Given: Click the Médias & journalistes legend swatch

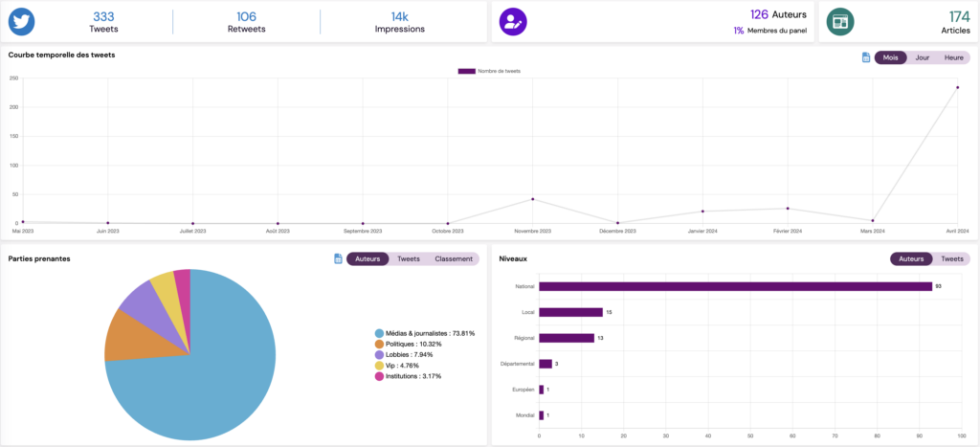Looking at the screenshot, I should point(379,333).
